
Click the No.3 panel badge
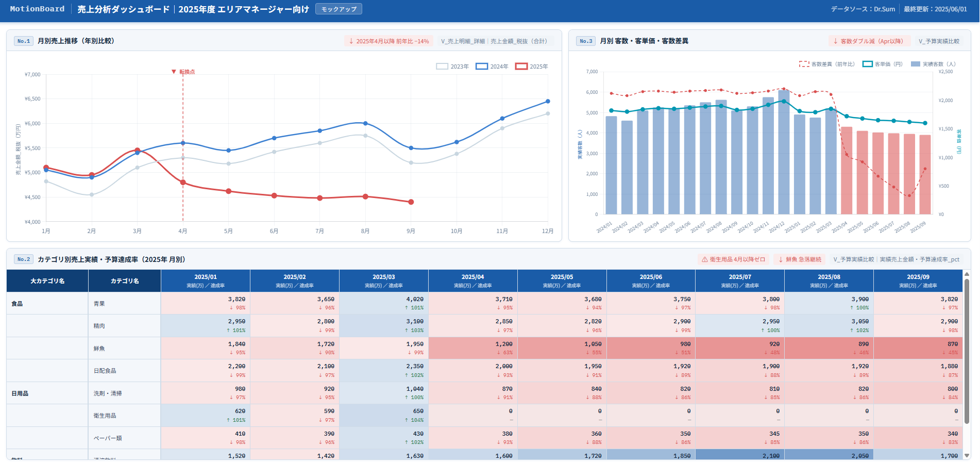coord(586,41)
